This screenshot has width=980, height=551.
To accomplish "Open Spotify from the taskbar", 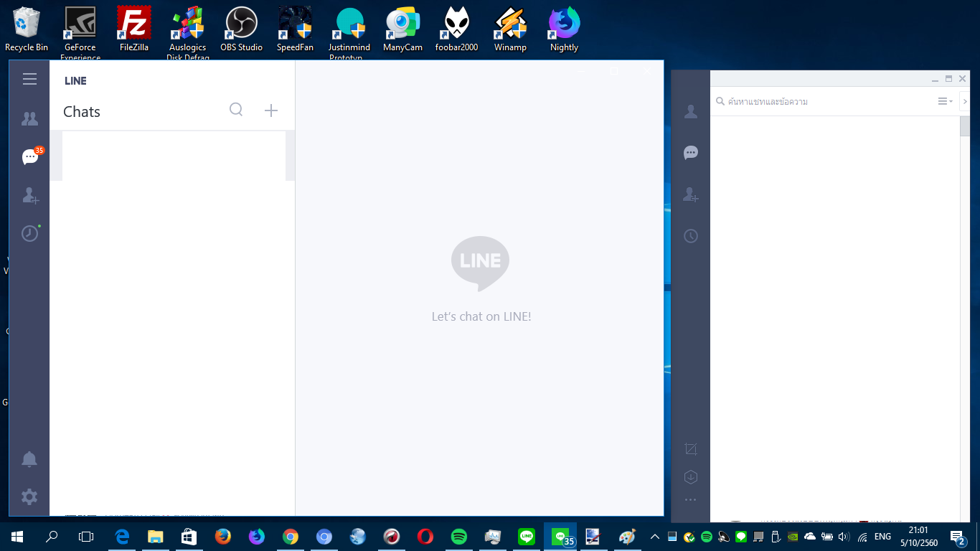I will pyautogui.click(x=459, y=536).
